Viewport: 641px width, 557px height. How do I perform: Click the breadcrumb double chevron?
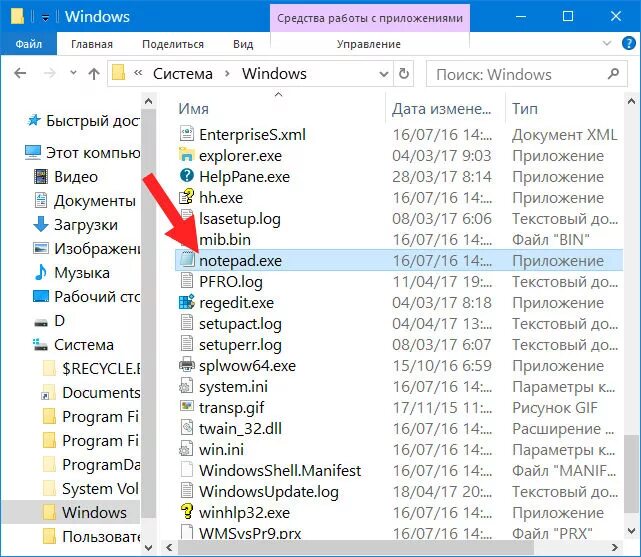tap(138, 73)
